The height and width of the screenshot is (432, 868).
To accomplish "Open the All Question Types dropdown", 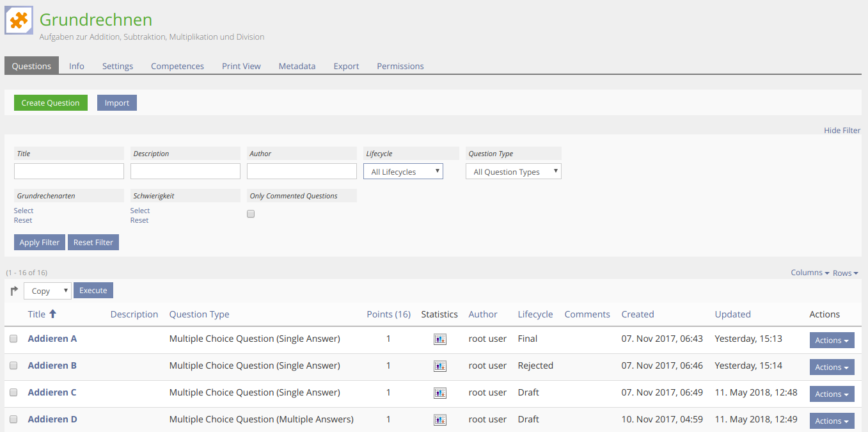I will pos(513,172).
